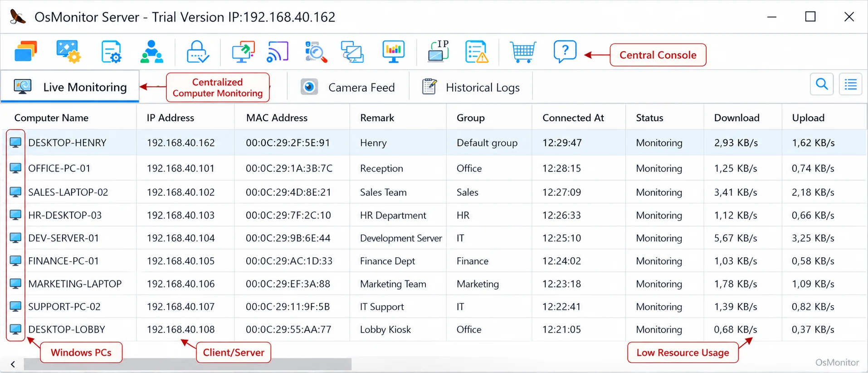868x373 pixels.
Task: Click the computer icon beside FINANCE-PC-01
Action: click(x=15, y=261)
